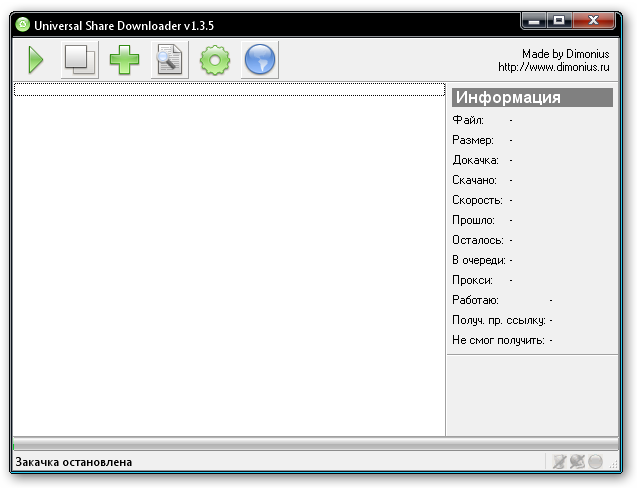This screenshot has width=637, height=488.
Task: Select the dotted first row in the list
Action: click(228, 90)
